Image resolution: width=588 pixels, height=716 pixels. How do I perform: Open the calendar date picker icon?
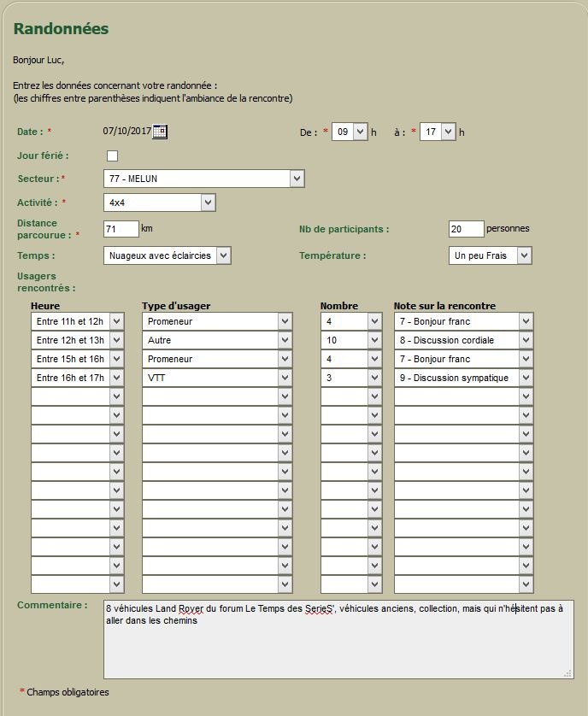(x=160, y=132)
